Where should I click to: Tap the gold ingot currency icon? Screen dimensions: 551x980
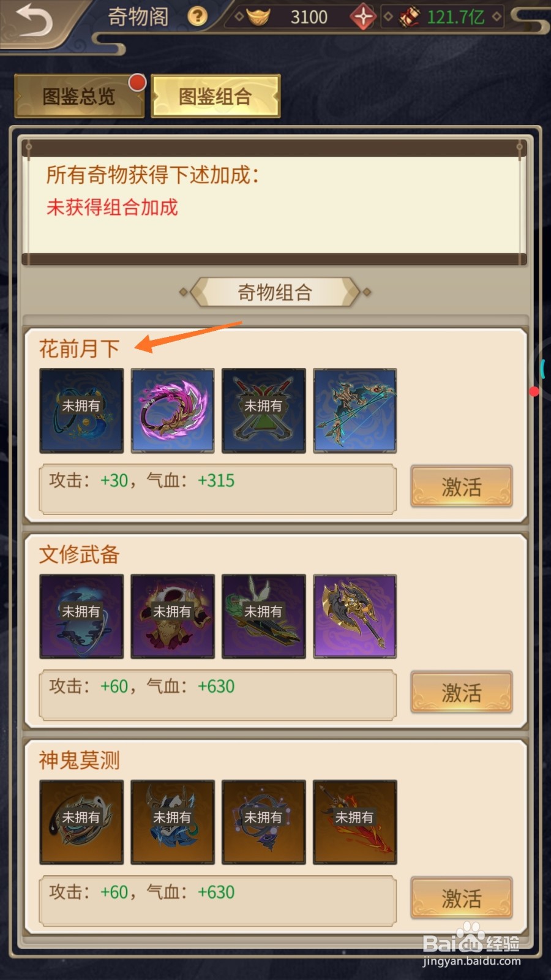[x=258, y=17]
